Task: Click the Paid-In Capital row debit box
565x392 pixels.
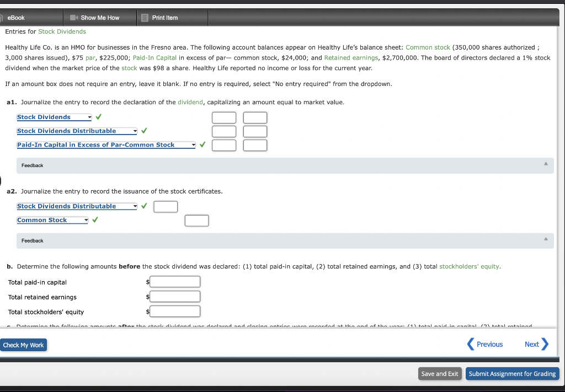Action: [x=224, y=145]
